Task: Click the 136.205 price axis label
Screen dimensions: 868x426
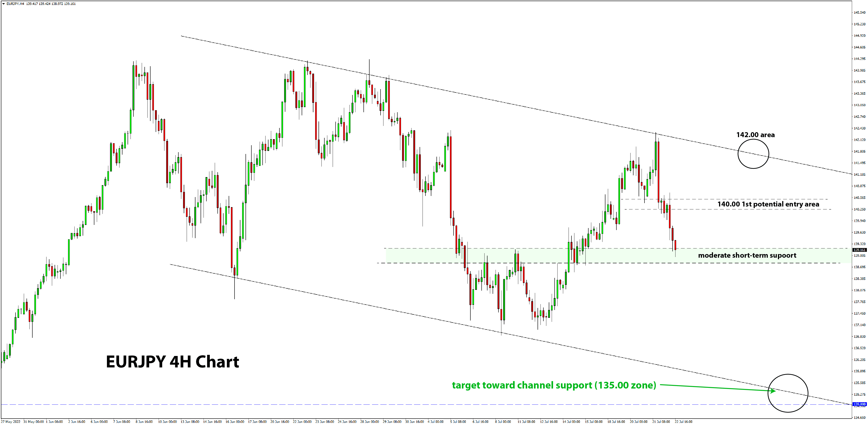Action: pos(859,360)
